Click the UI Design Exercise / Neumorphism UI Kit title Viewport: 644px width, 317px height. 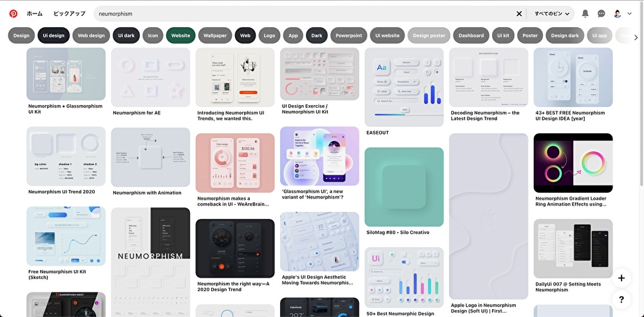click(305, 109)
